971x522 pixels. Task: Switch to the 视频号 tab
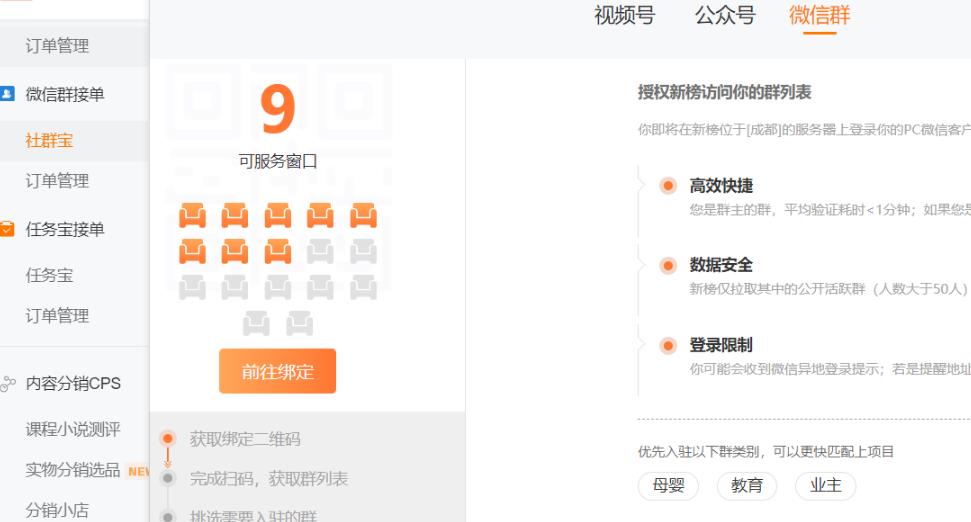[x=625, y=16]
